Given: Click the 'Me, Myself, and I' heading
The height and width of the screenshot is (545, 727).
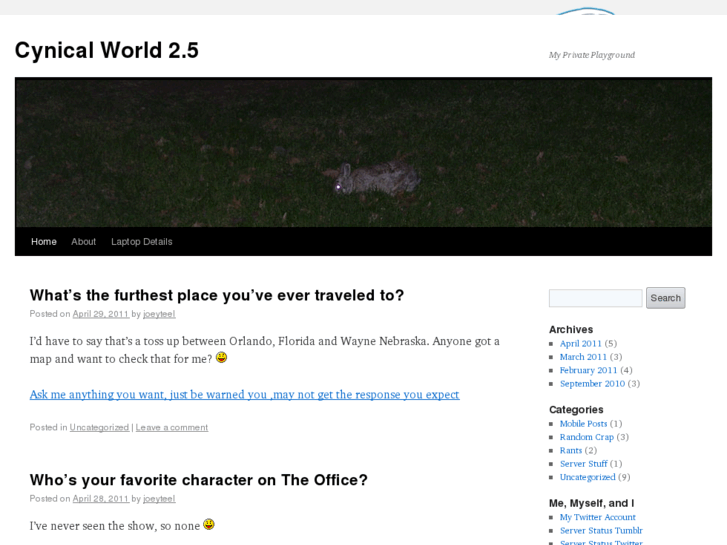Looking at the screenshot, I should 591,503.
